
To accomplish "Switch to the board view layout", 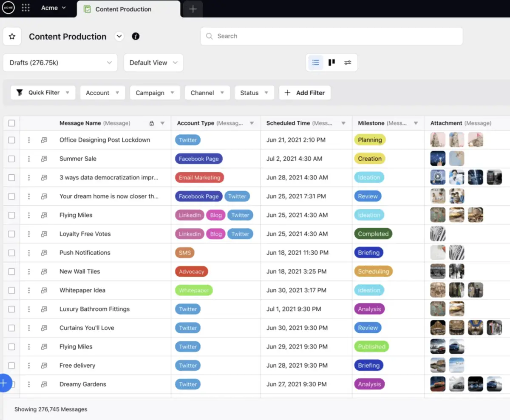I will click(331, 62).
